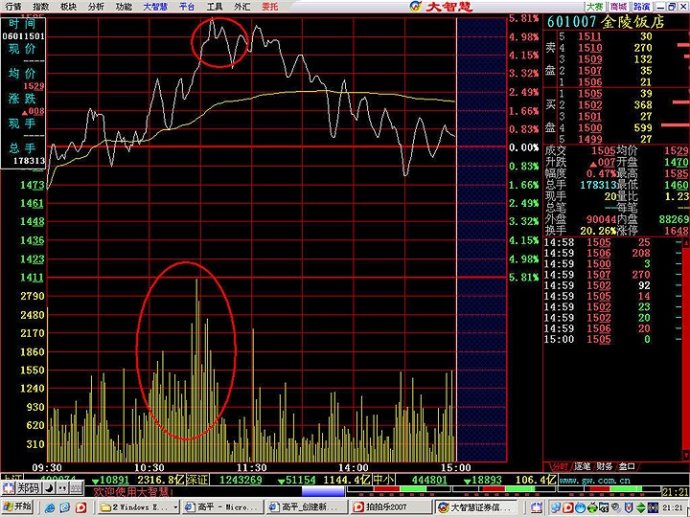Screen dimensions: 690x517
Task: Click the 路演 button in title bar
Action: [x=642, y=7]
